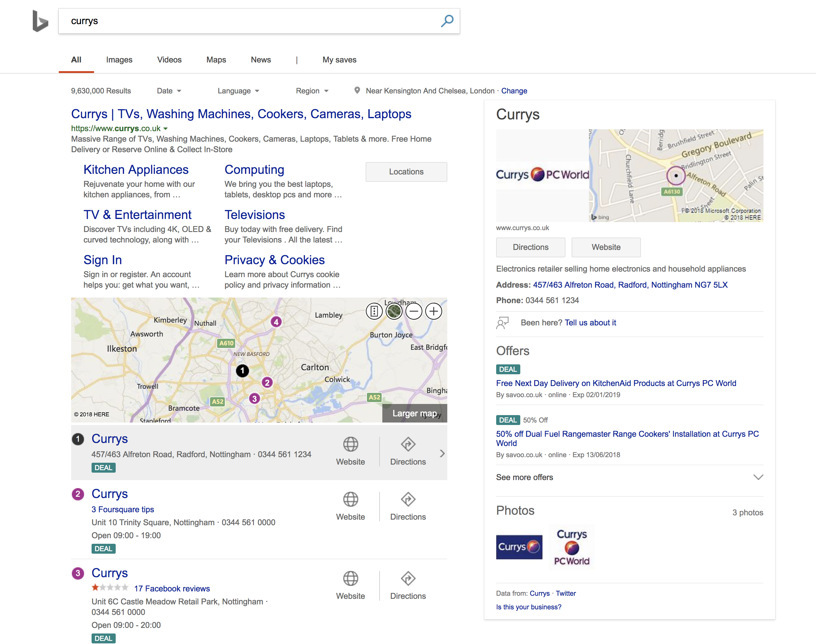Viewport: 816px width, 644px height.
Task: Click Directions icon for Trinity Square Currys
Action: point(408,500)
